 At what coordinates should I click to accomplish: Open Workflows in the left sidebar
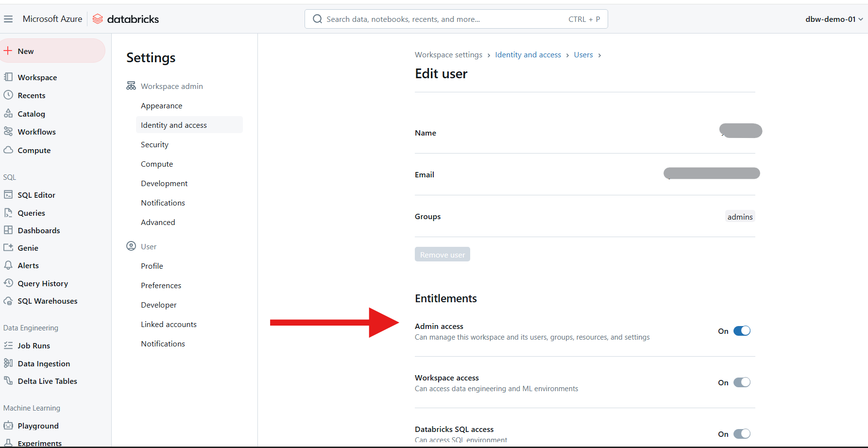(36, 132)
